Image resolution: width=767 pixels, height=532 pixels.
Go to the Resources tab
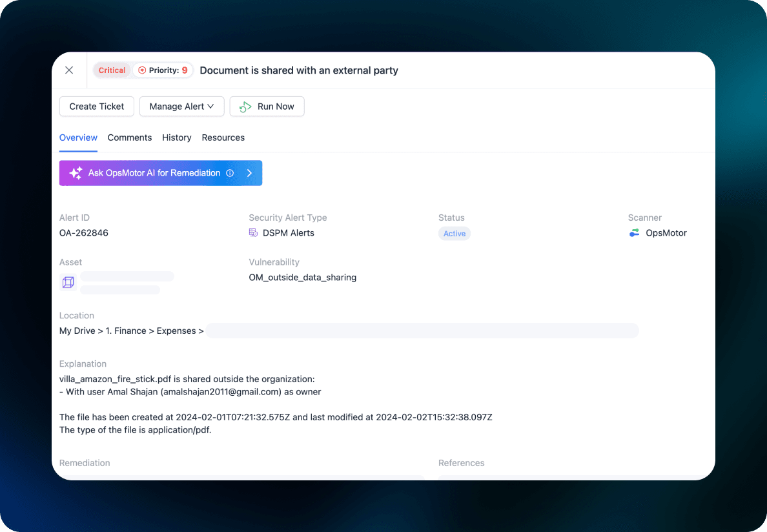pos(223,138)
